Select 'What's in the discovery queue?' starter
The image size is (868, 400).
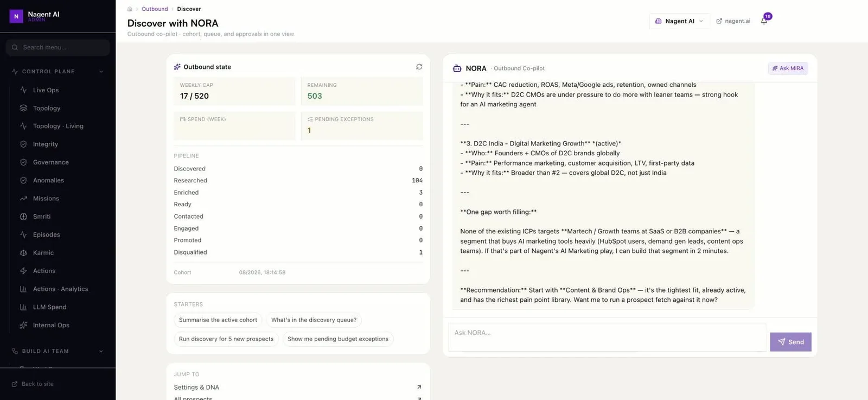pyautogui.click(x=314, y=320)
